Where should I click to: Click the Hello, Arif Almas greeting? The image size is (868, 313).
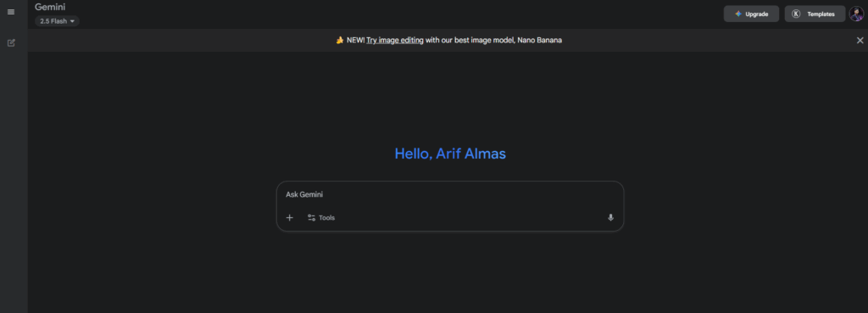point(450,154)
